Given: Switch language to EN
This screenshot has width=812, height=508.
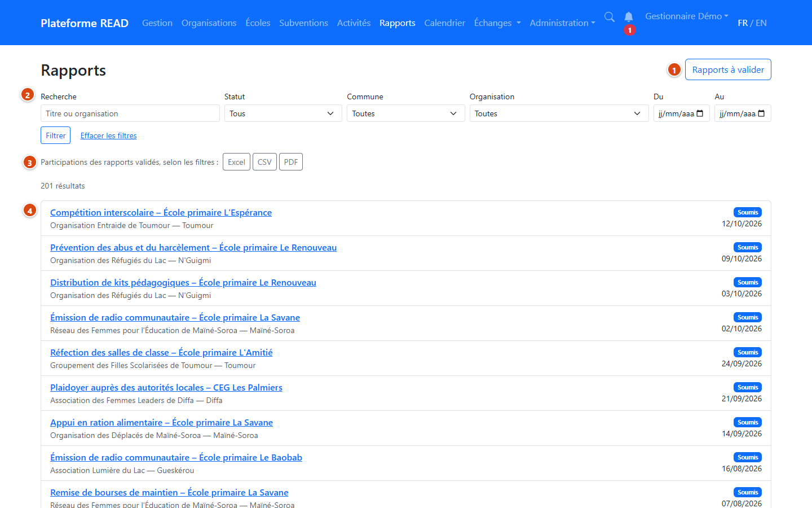Looking at the screenshot, I should [x=761, y=23].
